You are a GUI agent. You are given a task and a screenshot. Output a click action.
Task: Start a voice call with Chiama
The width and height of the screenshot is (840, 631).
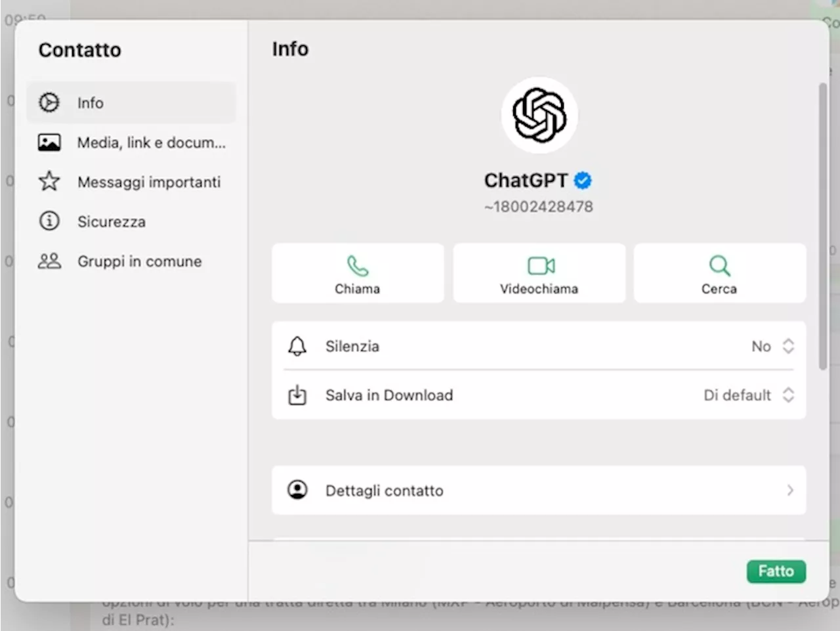pyautogui.click(x=358, y=273)
